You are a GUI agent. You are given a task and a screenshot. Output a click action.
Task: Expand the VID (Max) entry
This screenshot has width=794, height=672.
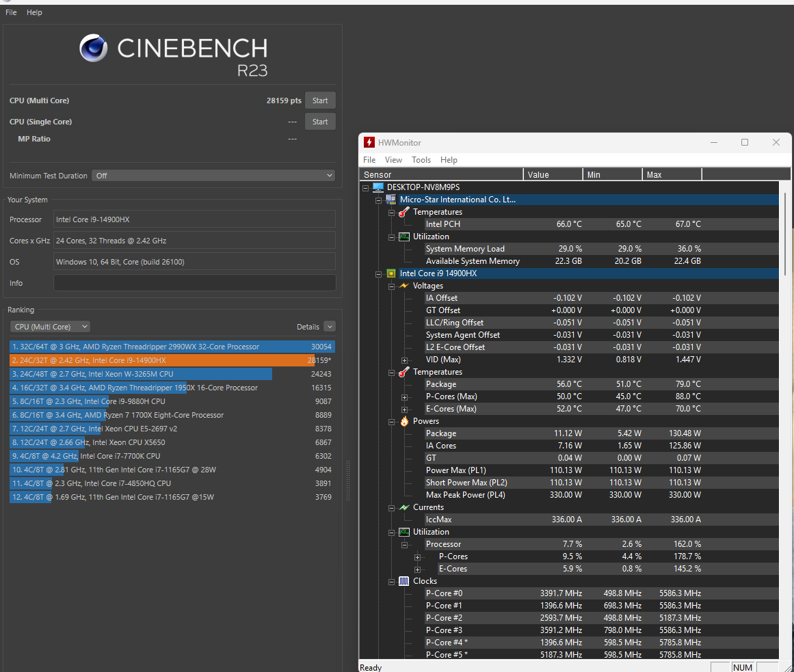[x=404, y=360]
